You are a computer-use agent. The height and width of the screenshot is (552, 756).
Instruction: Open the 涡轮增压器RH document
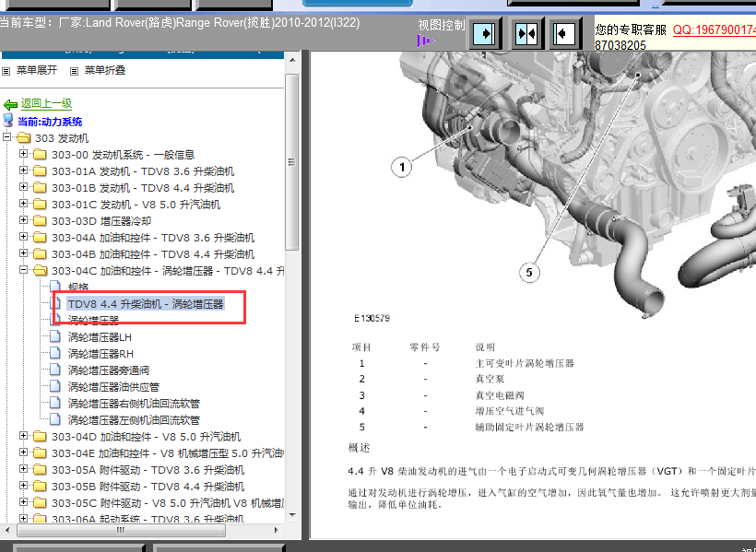[100, 354]
